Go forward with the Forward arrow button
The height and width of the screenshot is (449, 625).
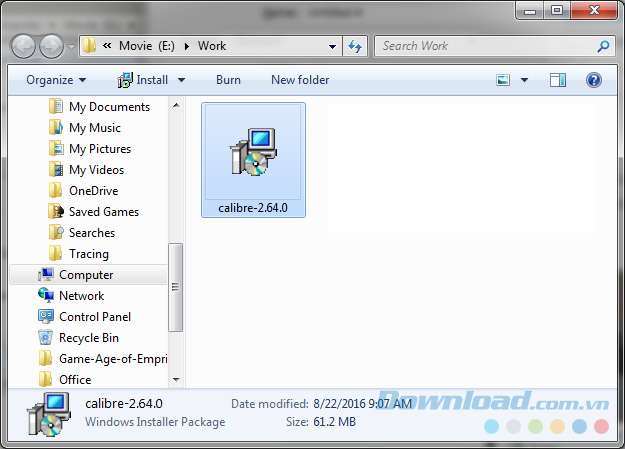pos(51,46)
